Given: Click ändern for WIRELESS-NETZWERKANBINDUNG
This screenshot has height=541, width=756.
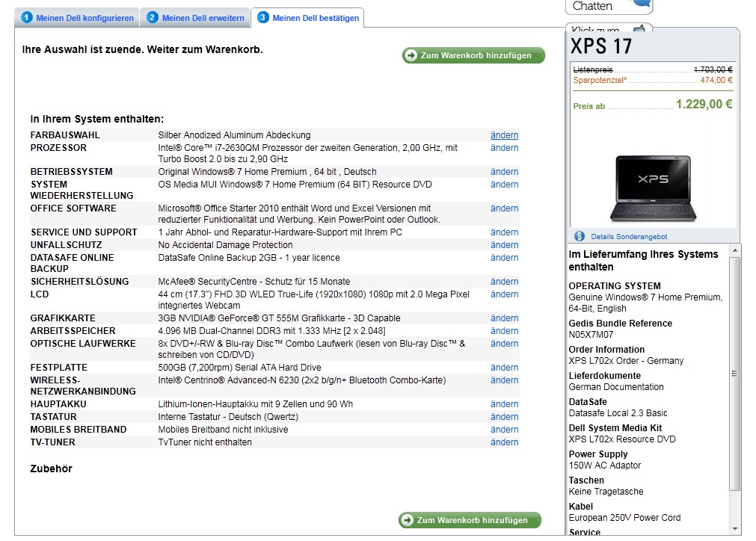Looking at the screenshot, I should [504, 380].
